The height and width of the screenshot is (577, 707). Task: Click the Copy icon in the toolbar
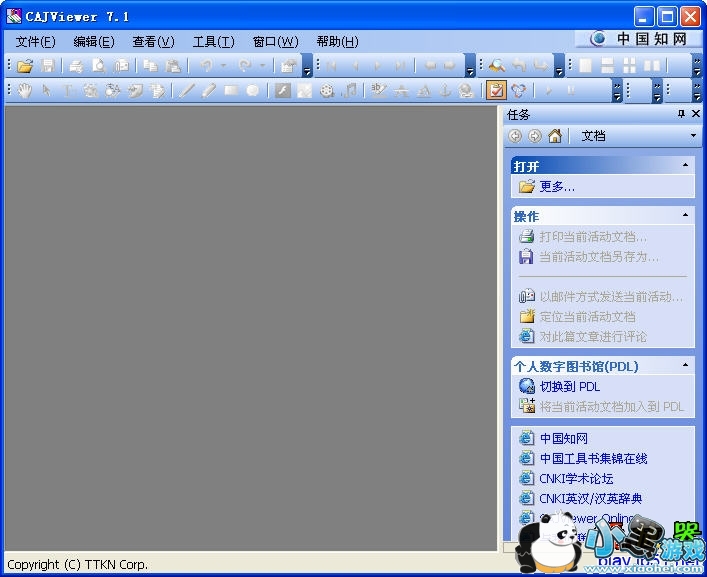click(x=150, y=66)
